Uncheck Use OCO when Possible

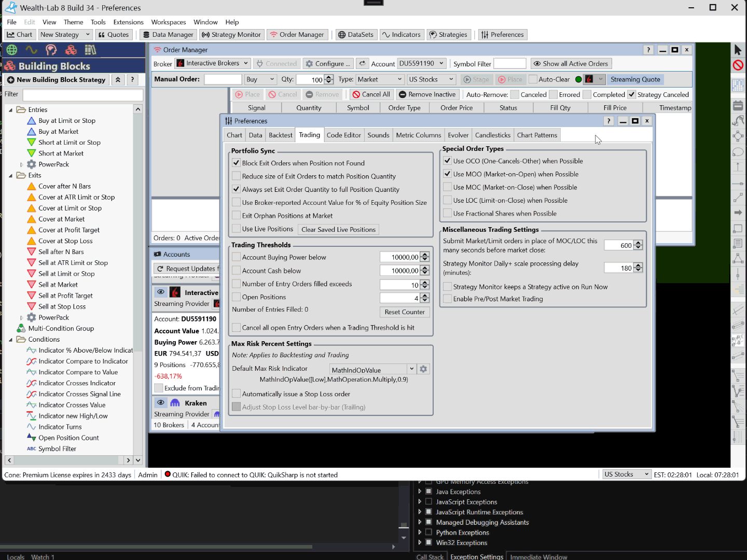tap(447, 161)
